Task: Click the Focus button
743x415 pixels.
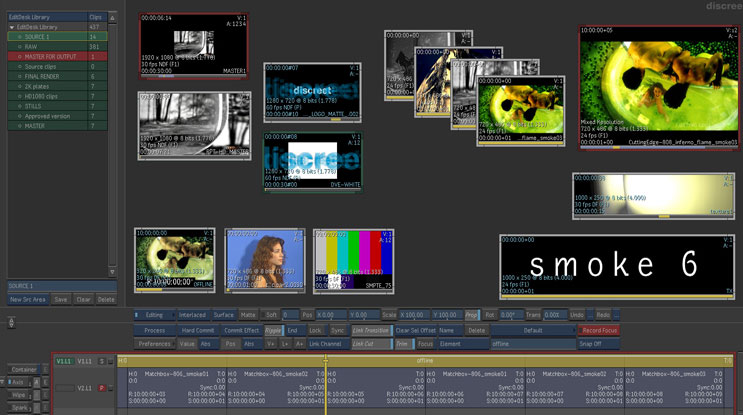Action: 426,344
